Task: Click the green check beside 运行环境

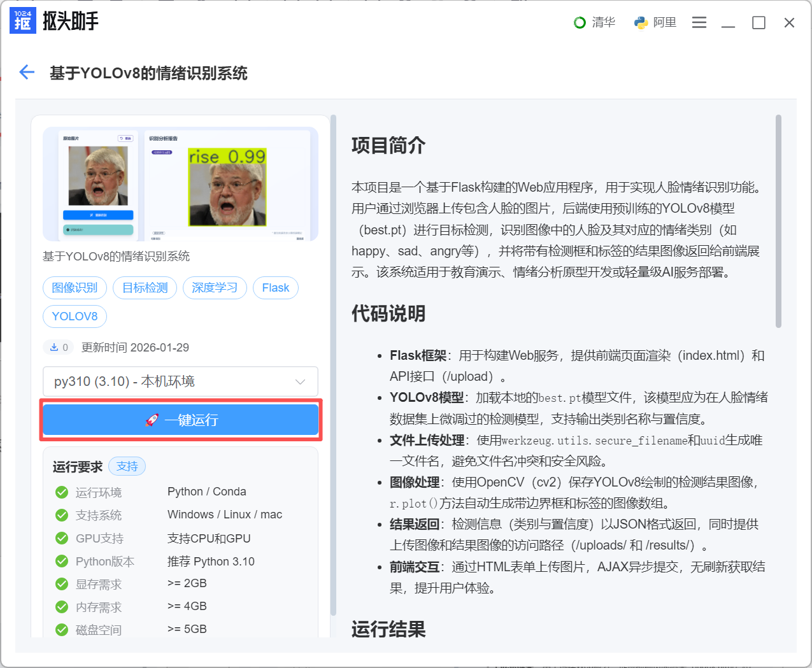Action: 62,492
